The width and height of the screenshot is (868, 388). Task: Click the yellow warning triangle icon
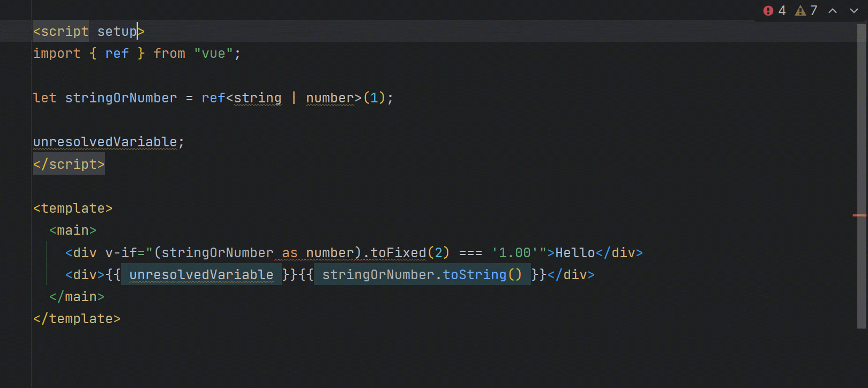(800, 11)
